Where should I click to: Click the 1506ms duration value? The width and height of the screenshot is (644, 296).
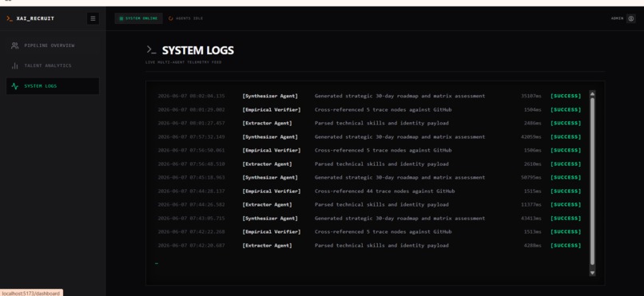(533, 151)
